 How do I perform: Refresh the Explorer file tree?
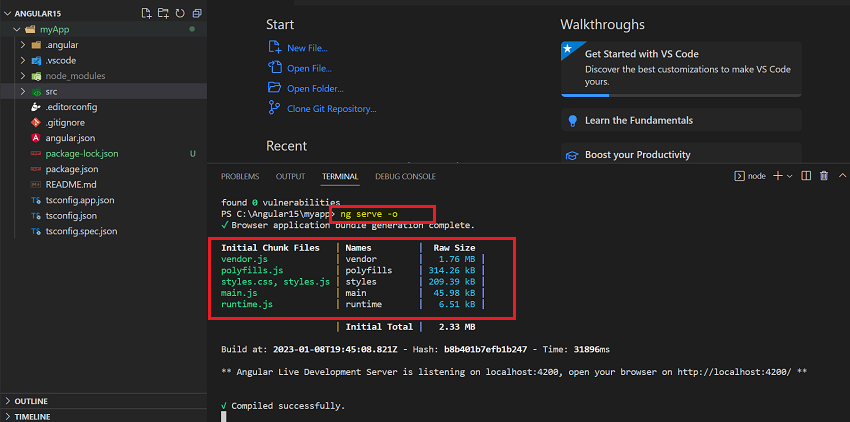(x=180, y=13)
